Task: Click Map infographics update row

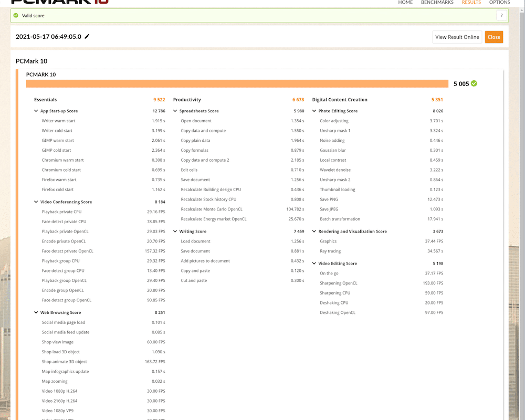Action: point(103,371)
